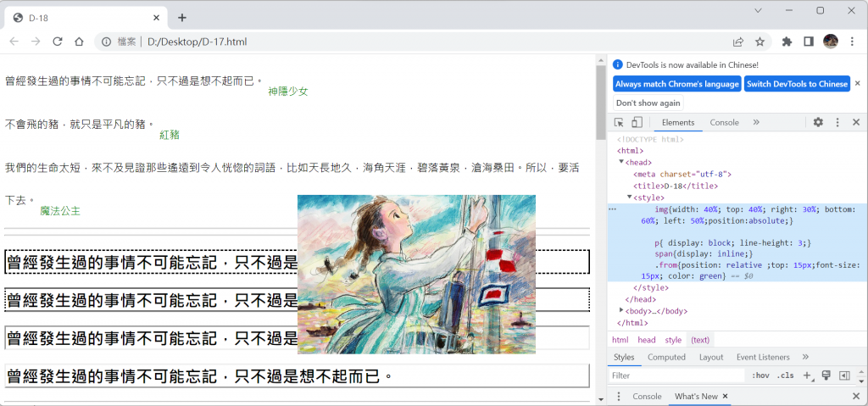Screen dimensions: 868x406
Task: View site information icon in address bar
Action: click(x=107, y=42)
